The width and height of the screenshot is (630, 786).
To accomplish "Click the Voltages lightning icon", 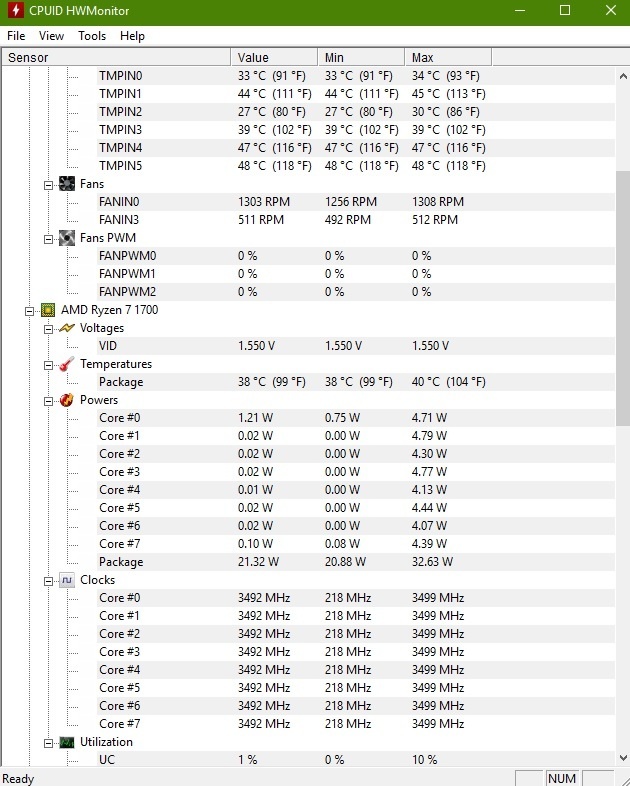I will click(67, 328).
